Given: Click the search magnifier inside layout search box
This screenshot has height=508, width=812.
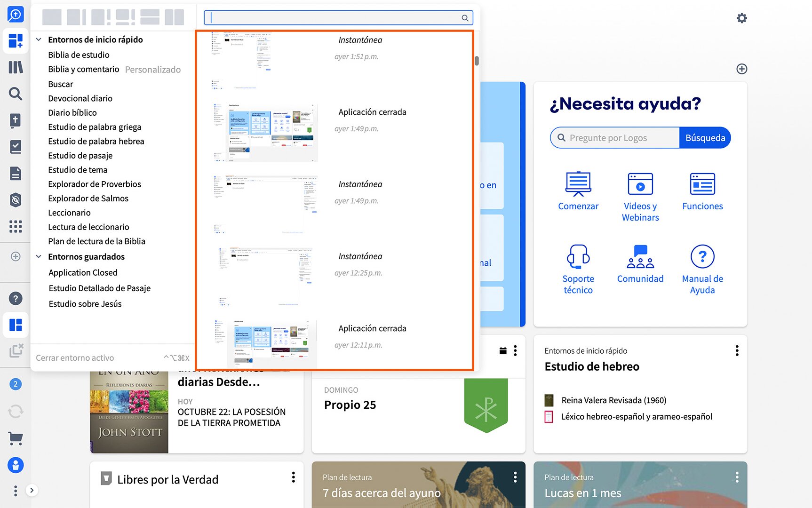Looking at the screenshot, I should tap(465, 18).
